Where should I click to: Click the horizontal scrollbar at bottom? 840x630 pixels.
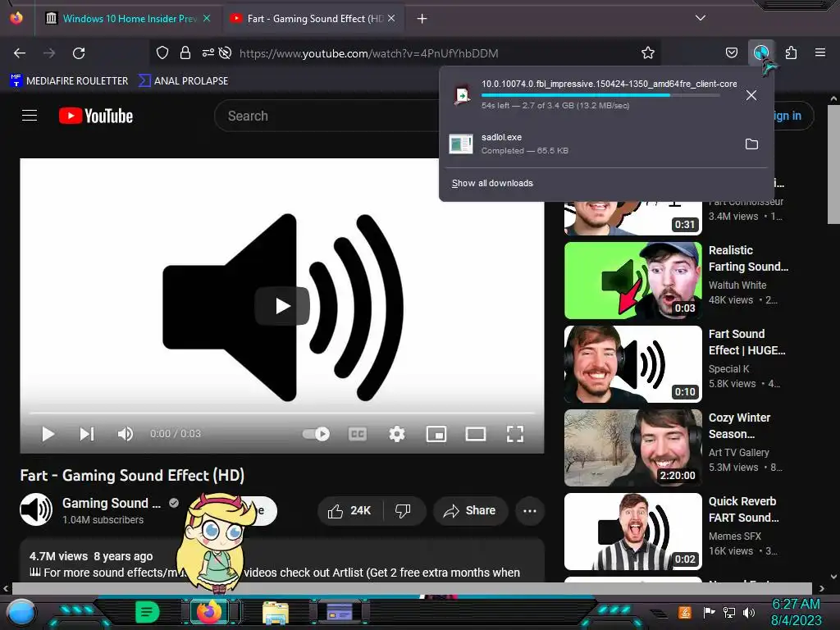coord(412,588)
